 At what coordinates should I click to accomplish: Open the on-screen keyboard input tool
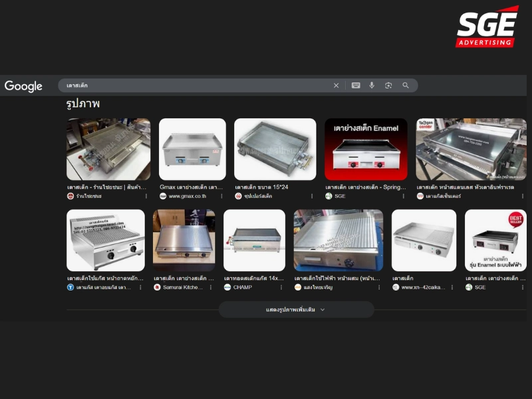[x=356, y=85]
